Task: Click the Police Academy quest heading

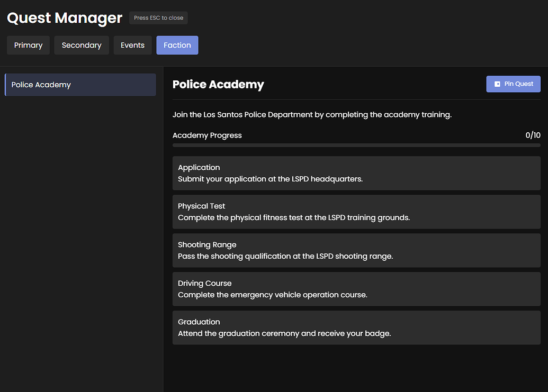Action: pyautogui.click(x=218, y=85)
